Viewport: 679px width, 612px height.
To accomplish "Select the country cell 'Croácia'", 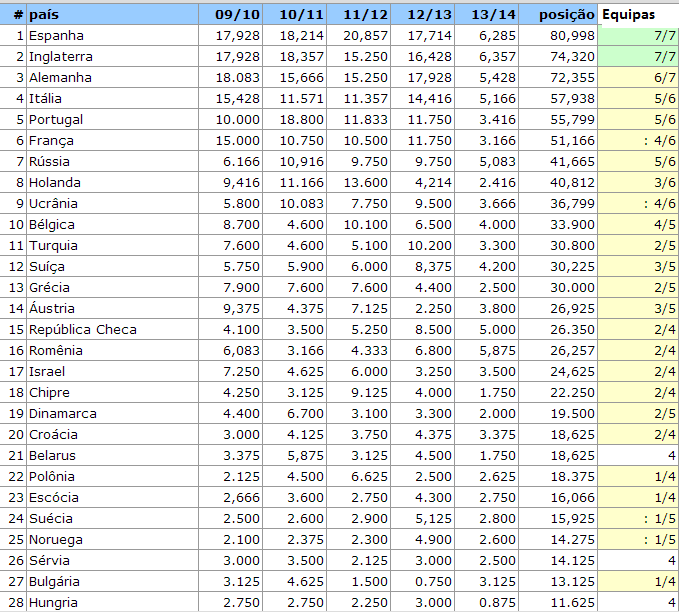I will [x=112, y=435].
